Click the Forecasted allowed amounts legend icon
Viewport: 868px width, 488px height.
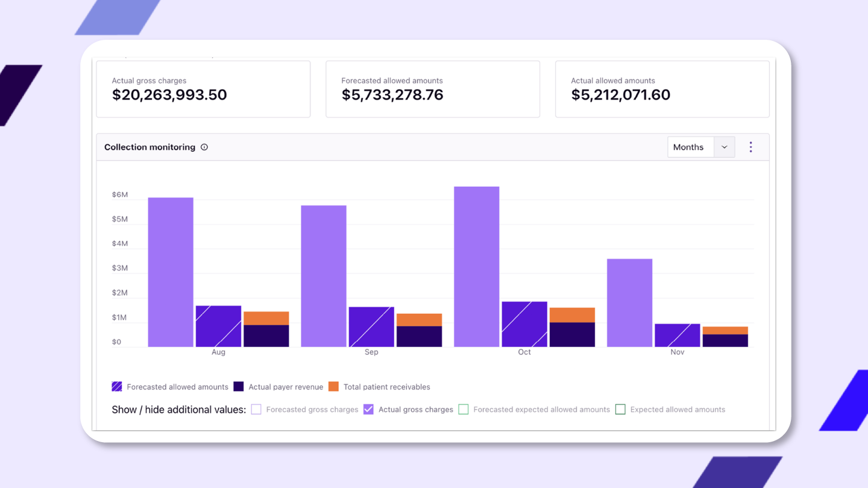pyautogui.click(x=117, y=387)
